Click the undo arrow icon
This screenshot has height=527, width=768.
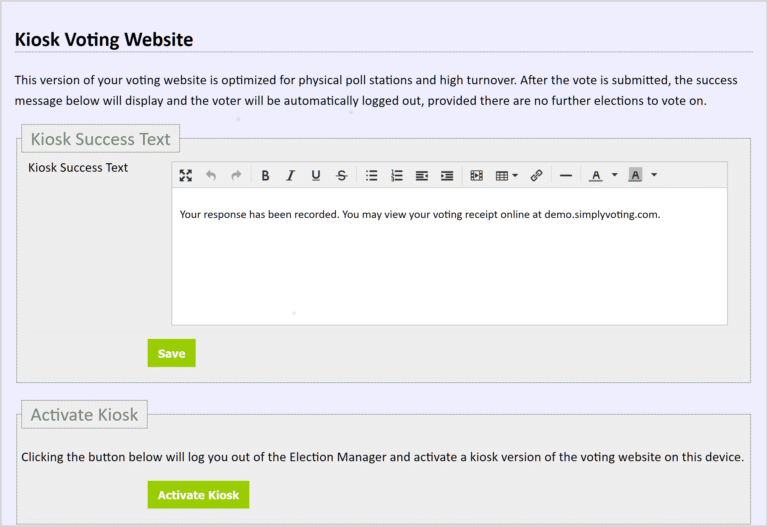point(211,175)
